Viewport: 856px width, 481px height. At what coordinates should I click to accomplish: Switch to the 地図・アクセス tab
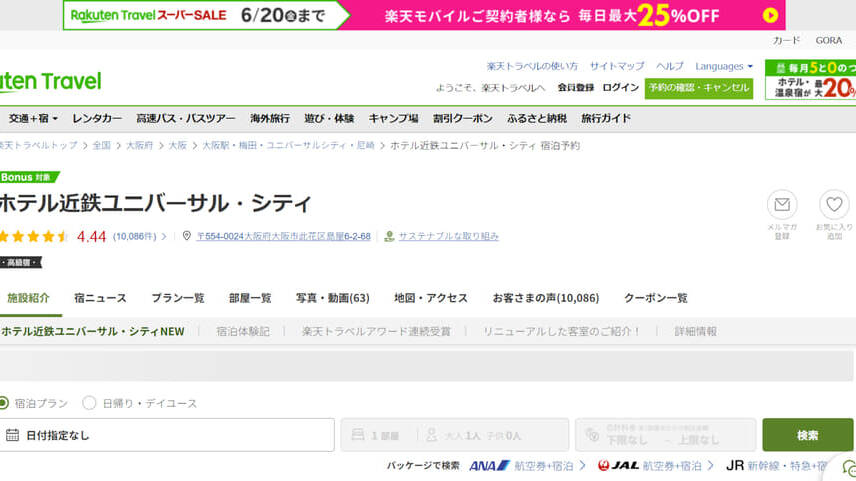(431, 298)
